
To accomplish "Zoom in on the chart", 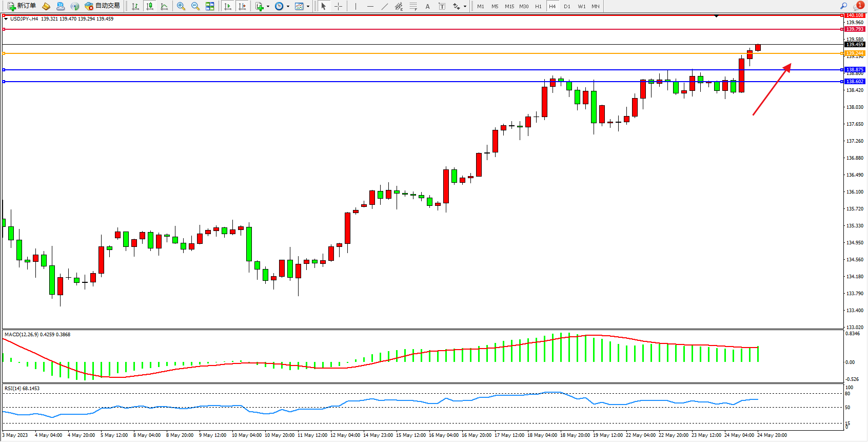I will pos(181,6).
